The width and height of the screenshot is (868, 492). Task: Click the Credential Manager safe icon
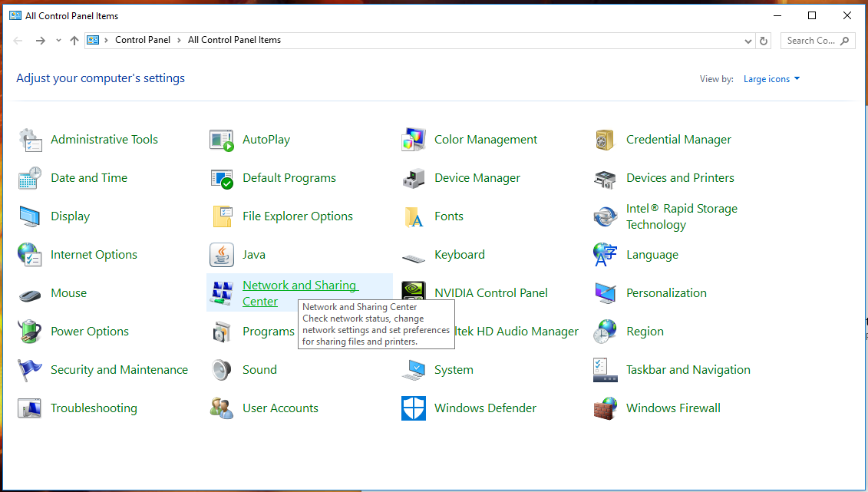click(x=605, y=140)
